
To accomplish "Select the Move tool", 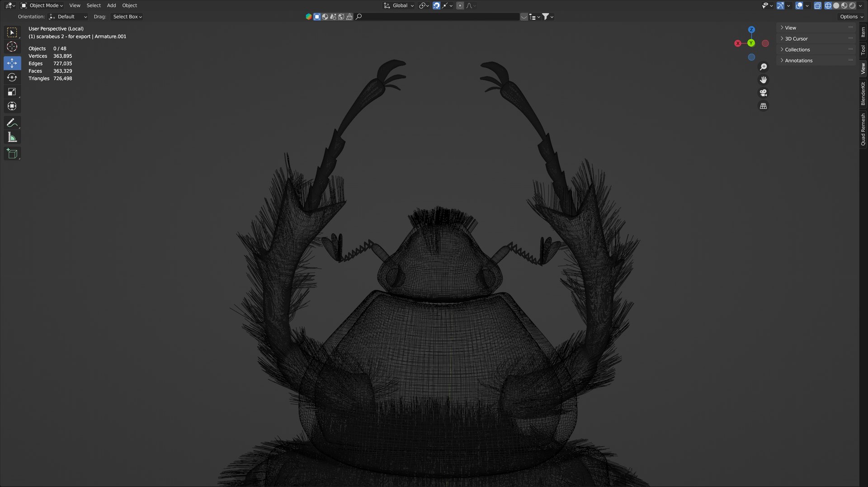I will pos(12,63).
